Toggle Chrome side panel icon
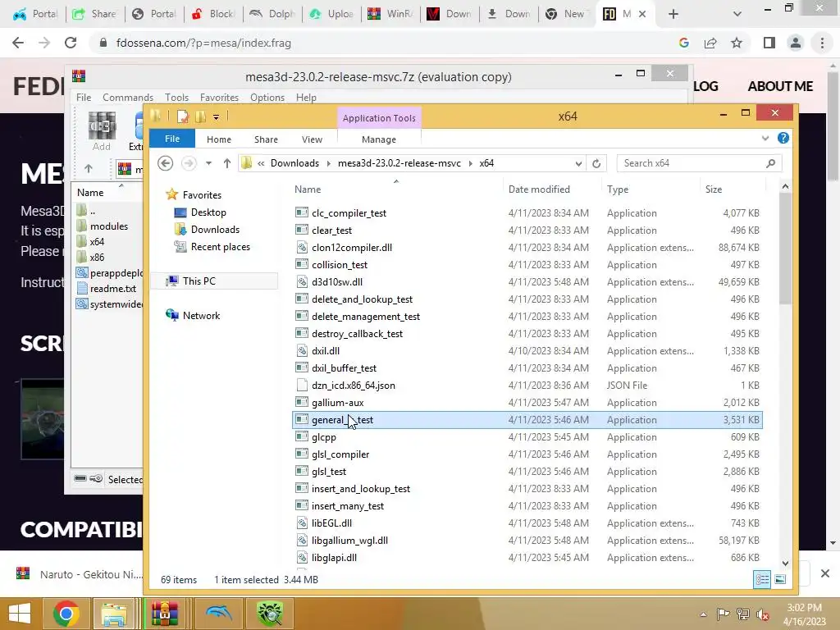This screenshot has height=630, width=840. pyautogui.click(x=769, y=43)
